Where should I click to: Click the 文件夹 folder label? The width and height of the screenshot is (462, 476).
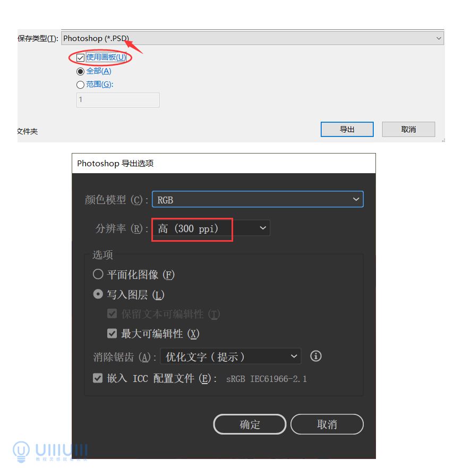coord(27,131)
